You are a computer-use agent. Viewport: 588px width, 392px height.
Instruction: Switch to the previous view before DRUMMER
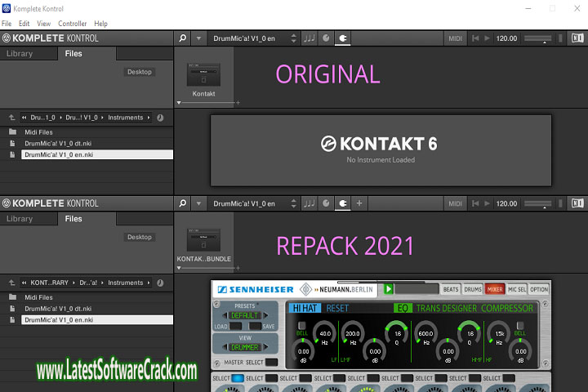click(225, 347)
